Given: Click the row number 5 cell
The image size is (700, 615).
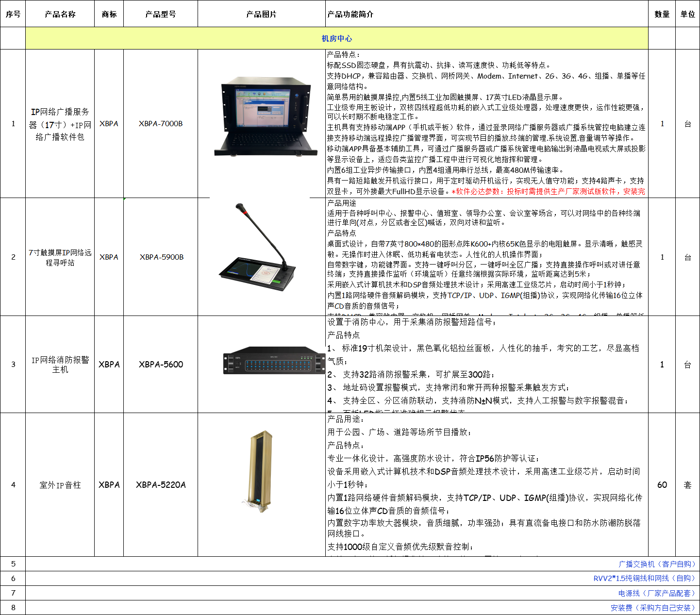Looking at the screenshot, I should (x=13, y=564).
